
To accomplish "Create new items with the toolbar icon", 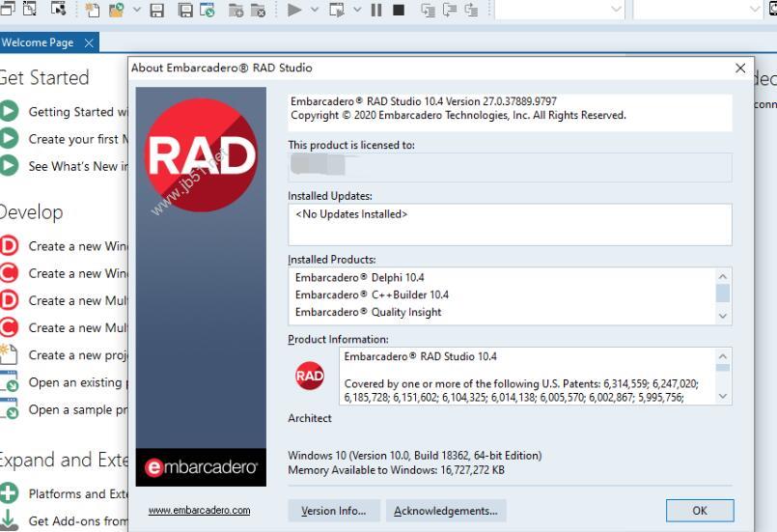I will pyautogui.click(x=92, y=10).
